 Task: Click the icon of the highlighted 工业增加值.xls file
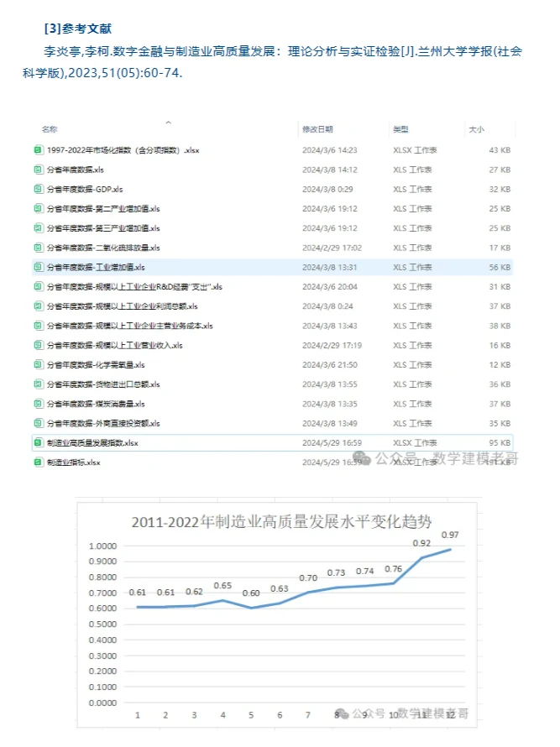[38, 267]
